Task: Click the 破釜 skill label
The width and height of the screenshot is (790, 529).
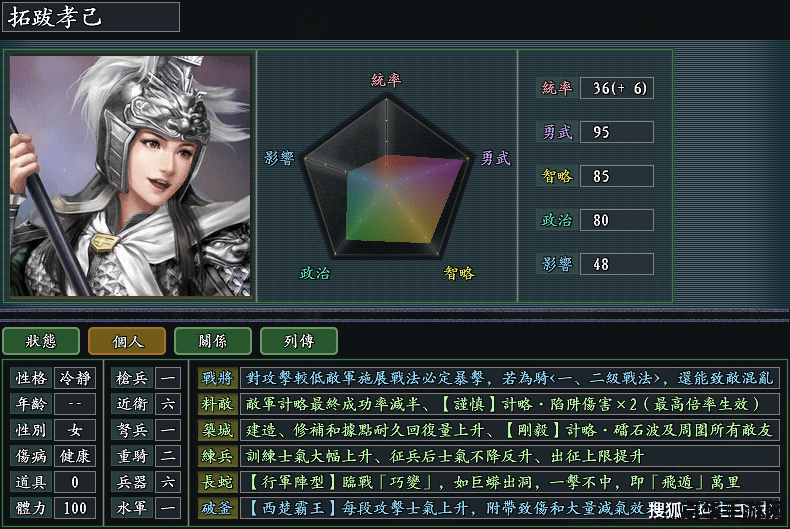Action: click(218, 508)
